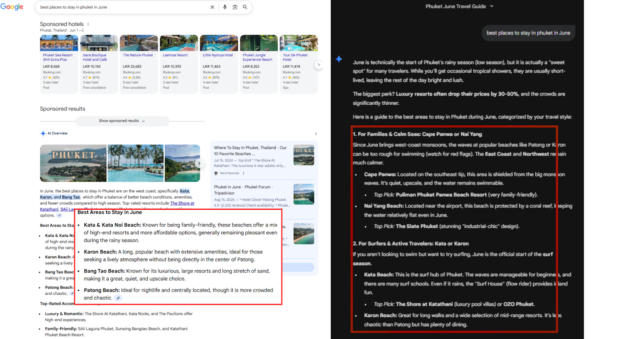Screen dimensions: 644x339
Task: Click the Google logo
Action: (x=12, y=7)
